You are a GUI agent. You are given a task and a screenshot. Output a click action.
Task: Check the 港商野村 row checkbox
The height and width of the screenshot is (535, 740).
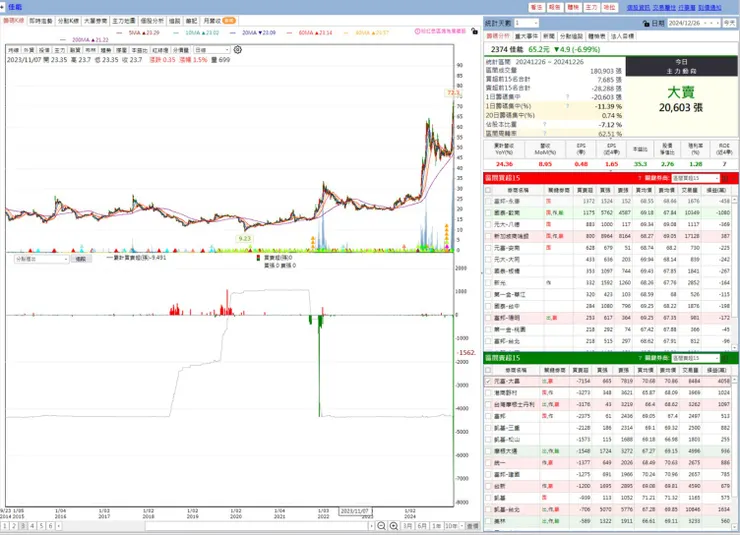click(488, 393)
